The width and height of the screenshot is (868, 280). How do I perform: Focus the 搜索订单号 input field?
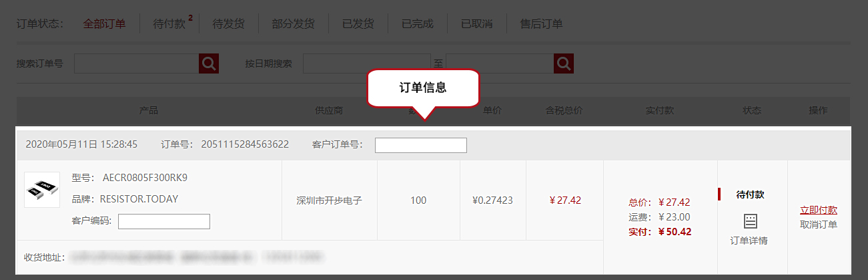coord(137,63)
